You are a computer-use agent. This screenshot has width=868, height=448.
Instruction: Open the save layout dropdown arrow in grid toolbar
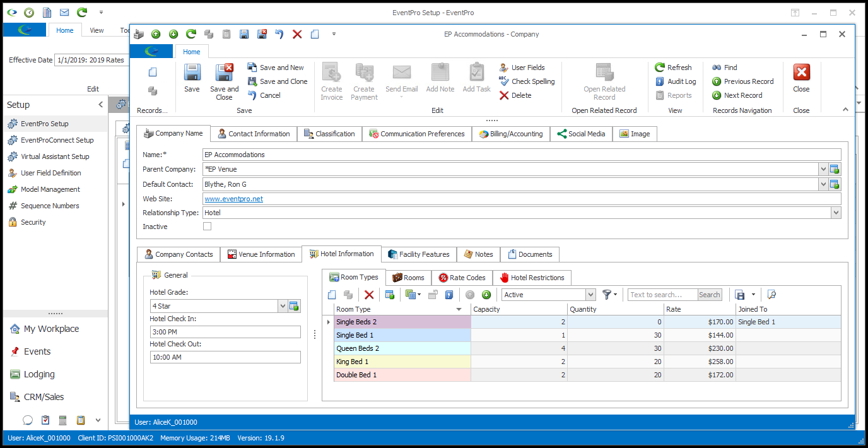[753, 295]
